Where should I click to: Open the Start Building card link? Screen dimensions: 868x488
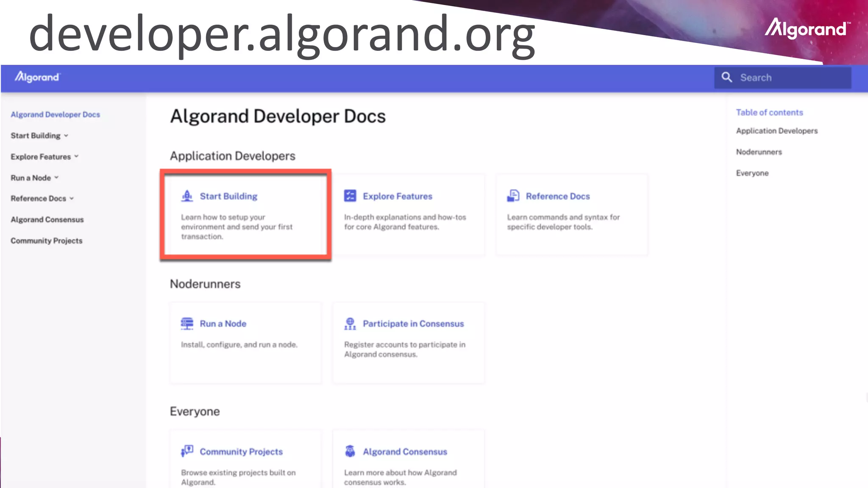pyautogui.click(x=228, y=196)
